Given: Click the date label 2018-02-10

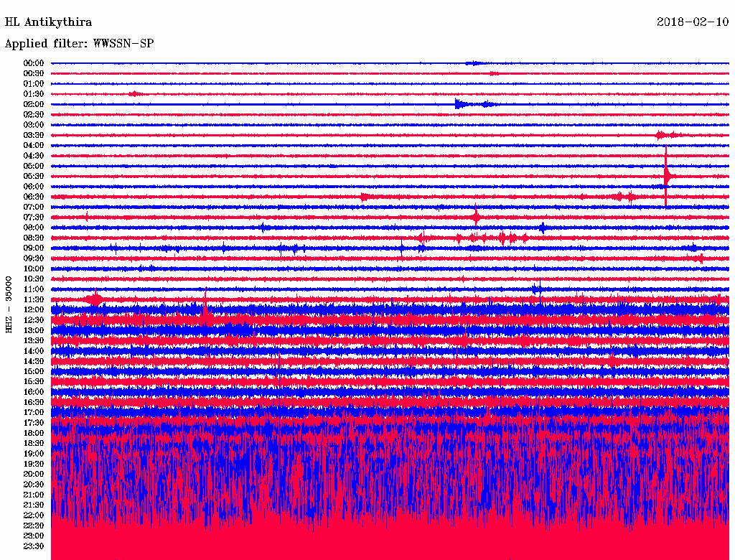Looking at the screenshot, I should (693, 22).
